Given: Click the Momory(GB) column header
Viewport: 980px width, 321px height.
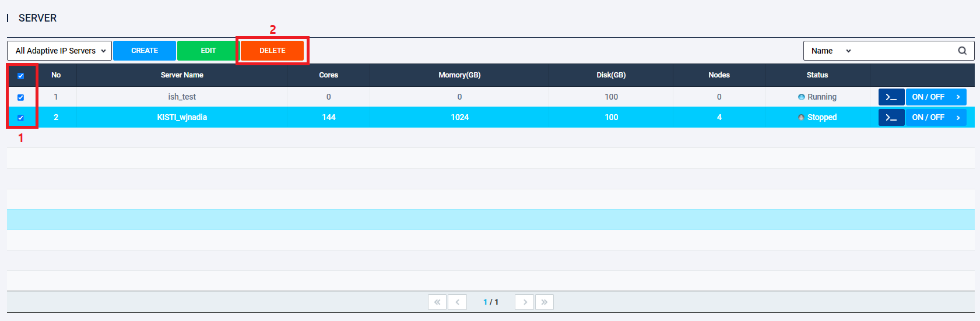Looking at the screenshot, I should coord(459,75).
